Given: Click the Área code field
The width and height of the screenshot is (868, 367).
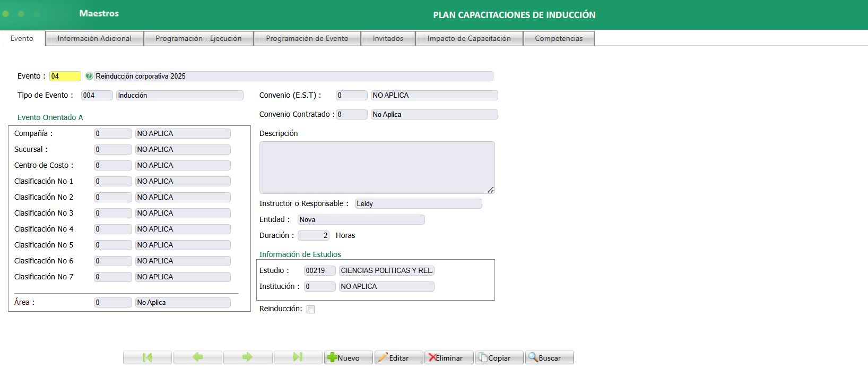Looking at the screenshot, I should tap(113, 302).
